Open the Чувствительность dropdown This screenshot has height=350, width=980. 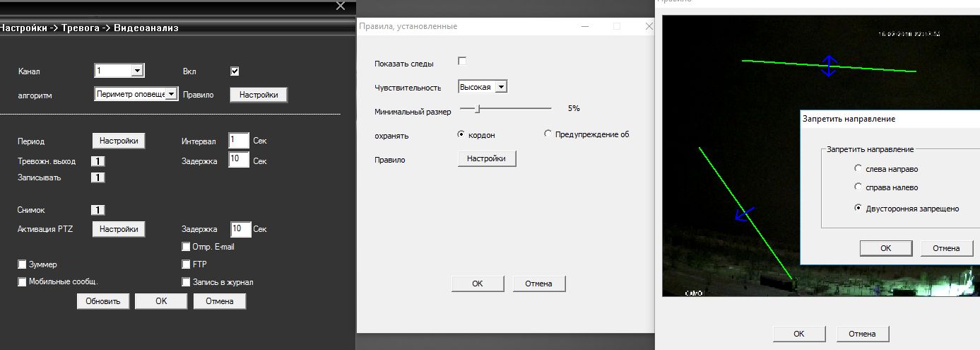coord(501,87)
